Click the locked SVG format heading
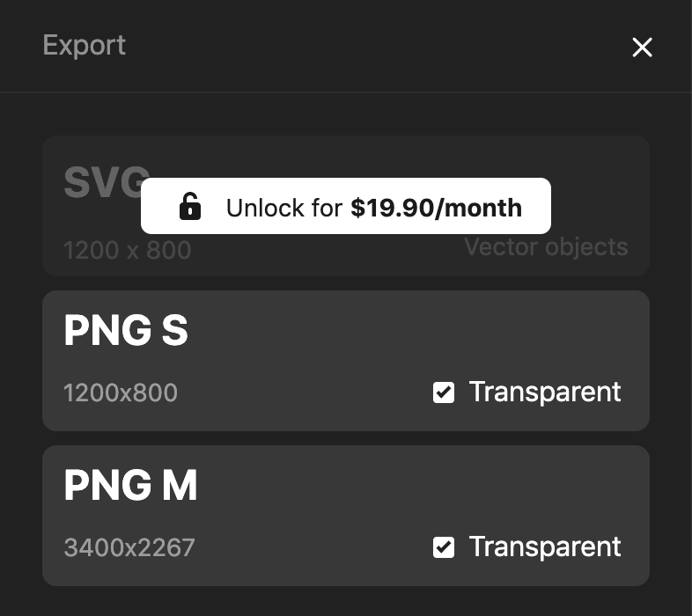The image size is (692, 616). point(106,182)
